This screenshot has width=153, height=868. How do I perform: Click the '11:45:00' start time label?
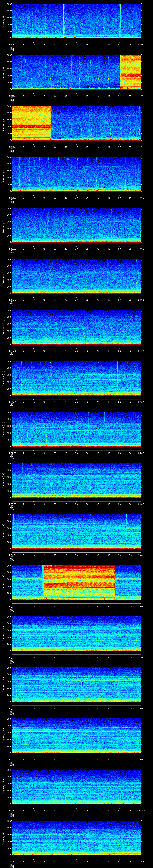(12, 96)
